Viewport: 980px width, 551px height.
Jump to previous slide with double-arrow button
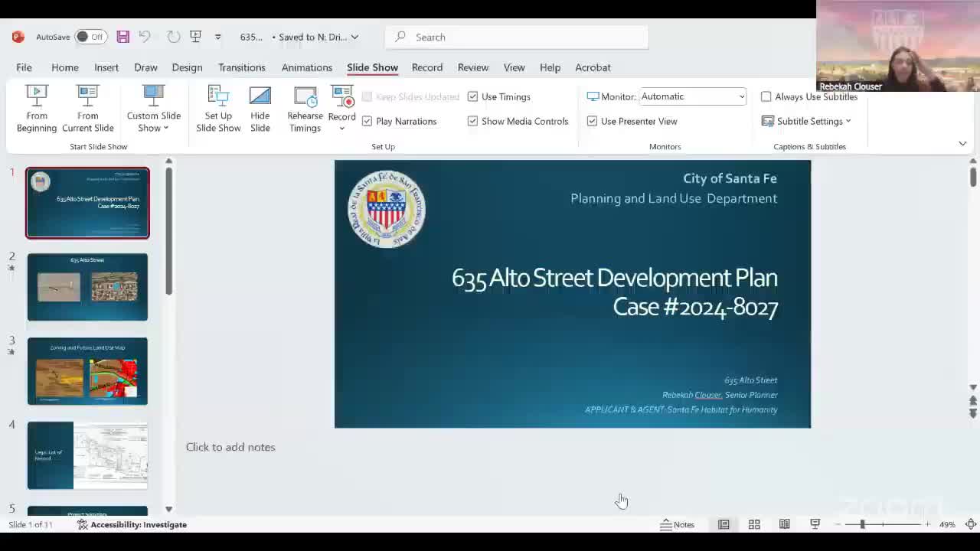pos(973,400)
